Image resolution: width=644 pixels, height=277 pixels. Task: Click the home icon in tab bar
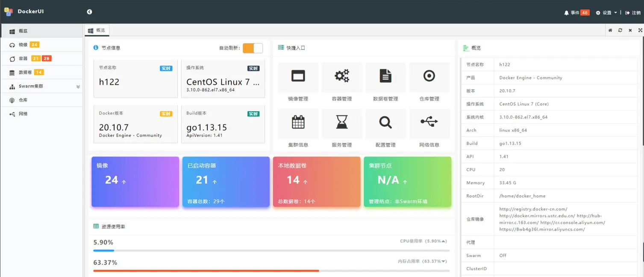pyautogui.click(x=610, y=30)
